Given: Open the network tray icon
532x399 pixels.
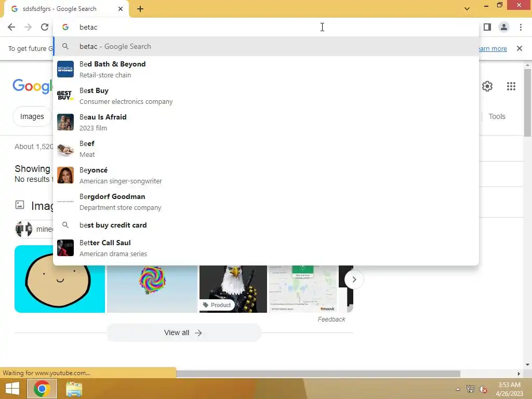Looking at the screenshot, I should point(470,389).
